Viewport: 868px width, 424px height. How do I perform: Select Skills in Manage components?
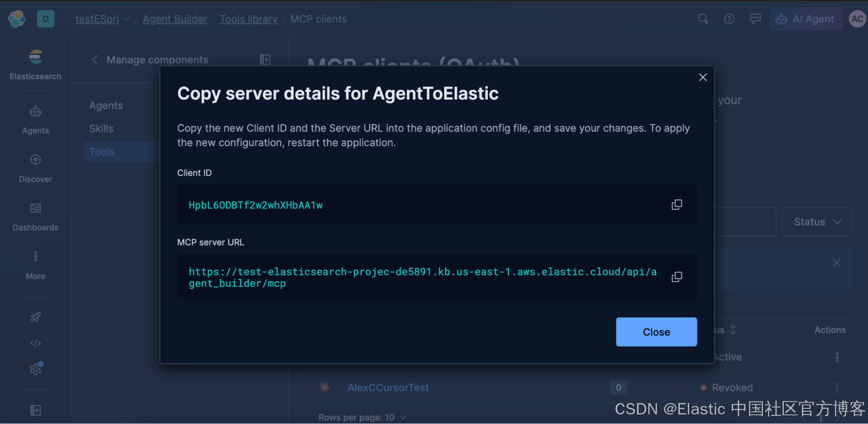(x=101, y=128)
